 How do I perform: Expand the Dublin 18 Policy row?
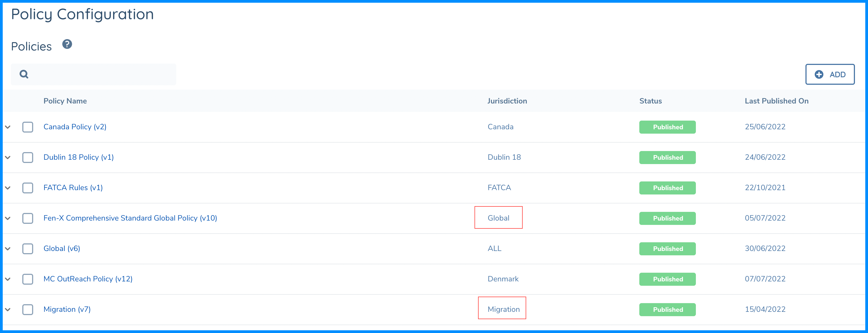click(8, 157)
